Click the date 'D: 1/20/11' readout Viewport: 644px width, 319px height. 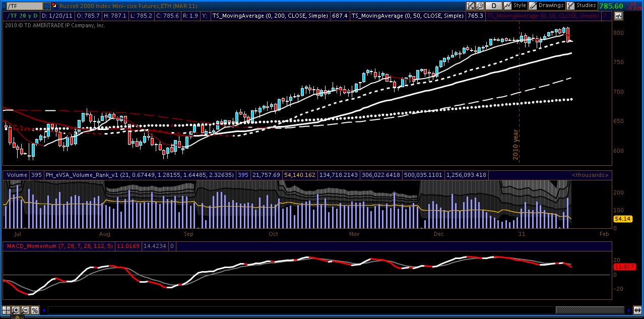click(x=57, y=16)
